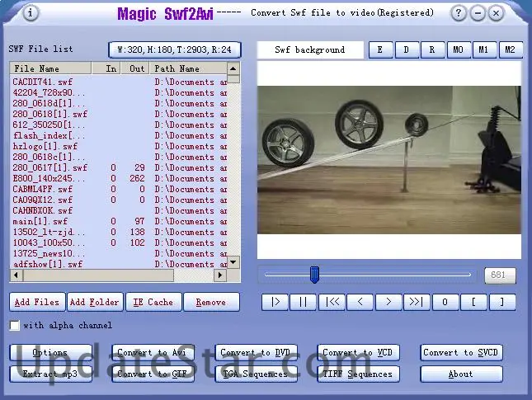Screen dimensions: 532x400
Task: Select 280_0617[1].swf row
Action: pos(119,167)
